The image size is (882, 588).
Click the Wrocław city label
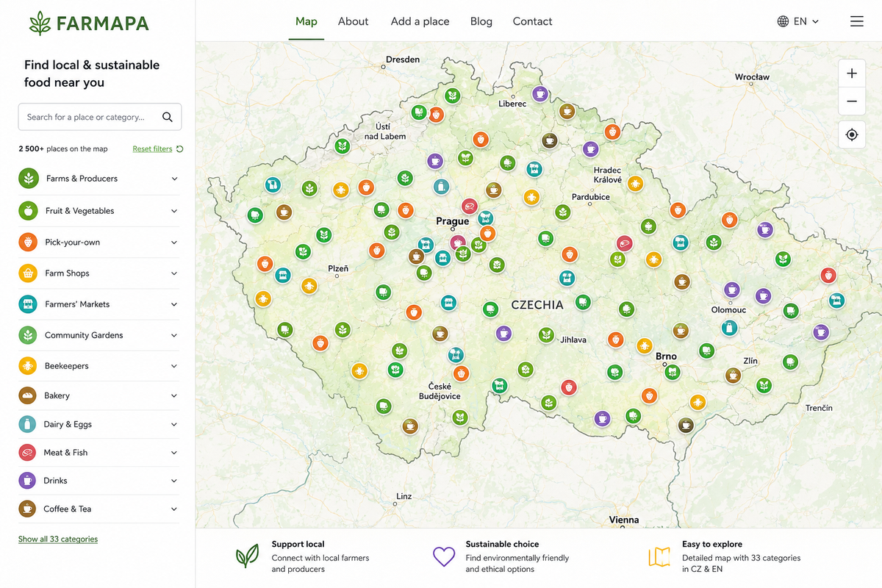tap(752, 76)
